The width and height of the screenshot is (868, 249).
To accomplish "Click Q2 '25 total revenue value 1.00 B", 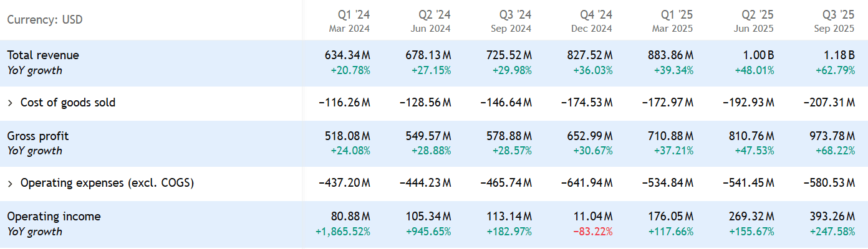I will tap(758, 55).
